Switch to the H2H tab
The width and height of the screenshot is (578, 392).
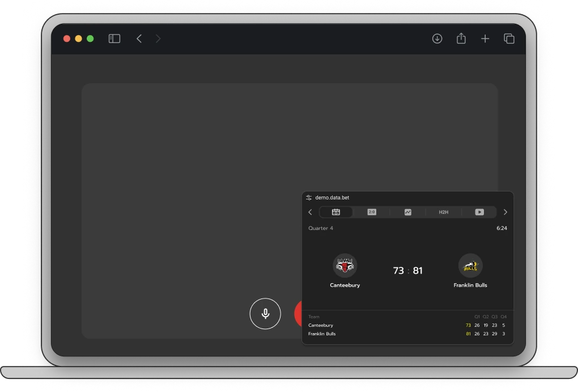[443, 212]
